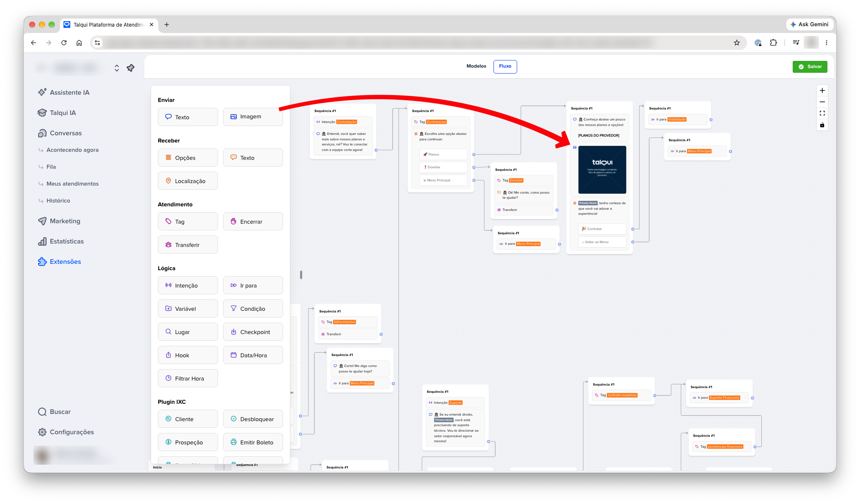Viewport: 860px width, 504px height.
Task: Click the talqui image thumbnail in flow
Action: pos(602,170)
